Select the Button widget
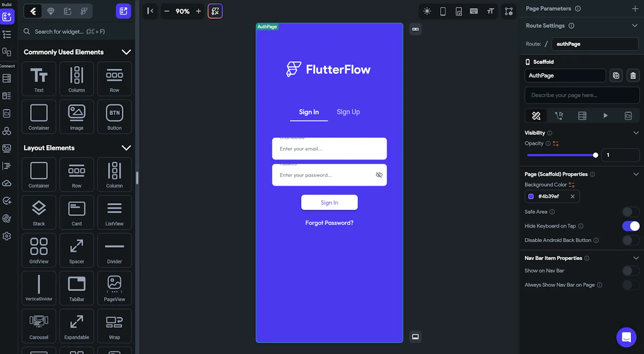The height and width of the screenshot is (354, 644). (114, 117)
